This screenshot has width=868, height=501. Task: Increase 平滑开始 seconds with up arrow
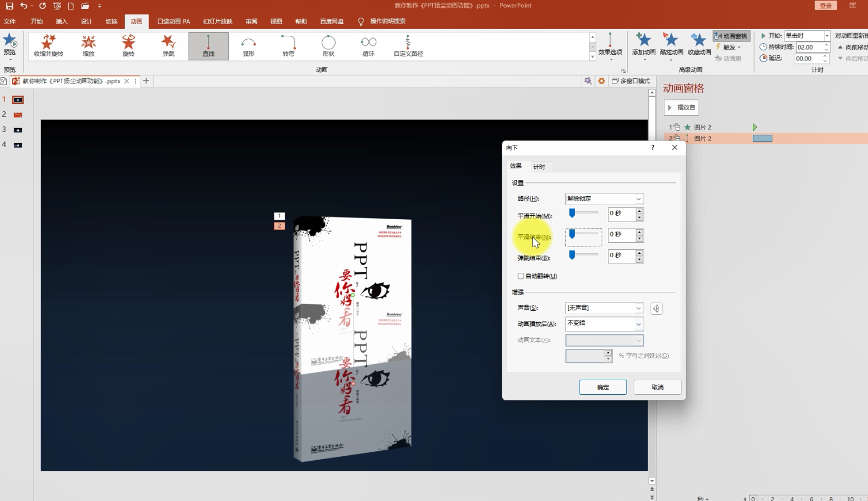(x=639, y=211)
